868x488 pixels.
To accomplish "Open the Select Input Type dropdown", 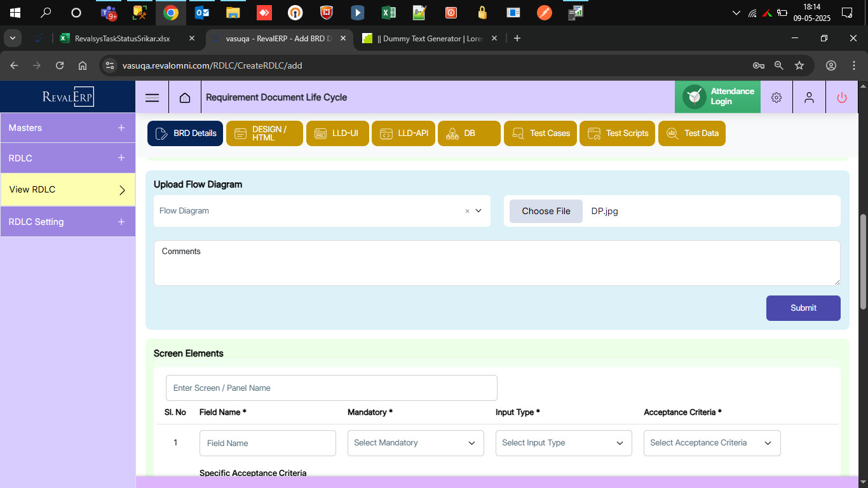I will point(564,443).
